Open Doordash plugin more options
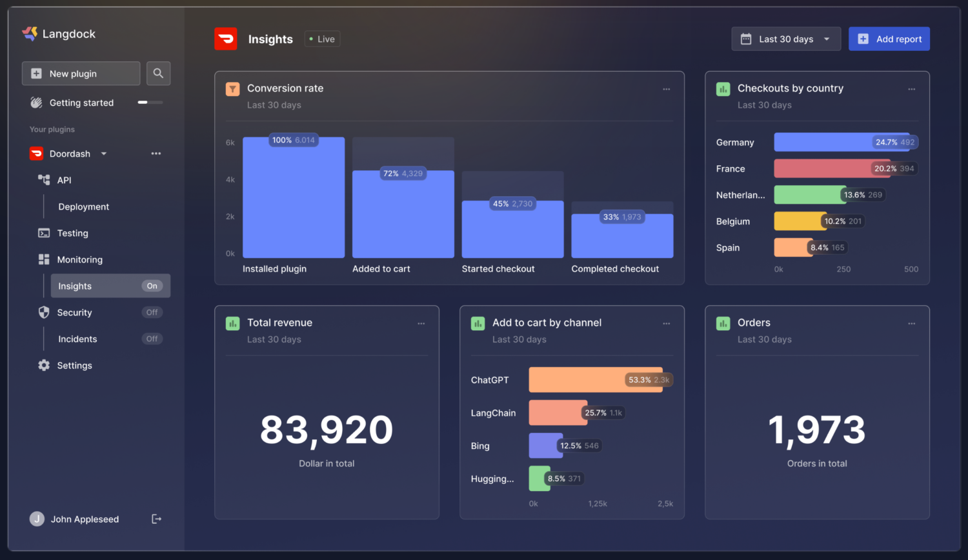 point(156,154)
